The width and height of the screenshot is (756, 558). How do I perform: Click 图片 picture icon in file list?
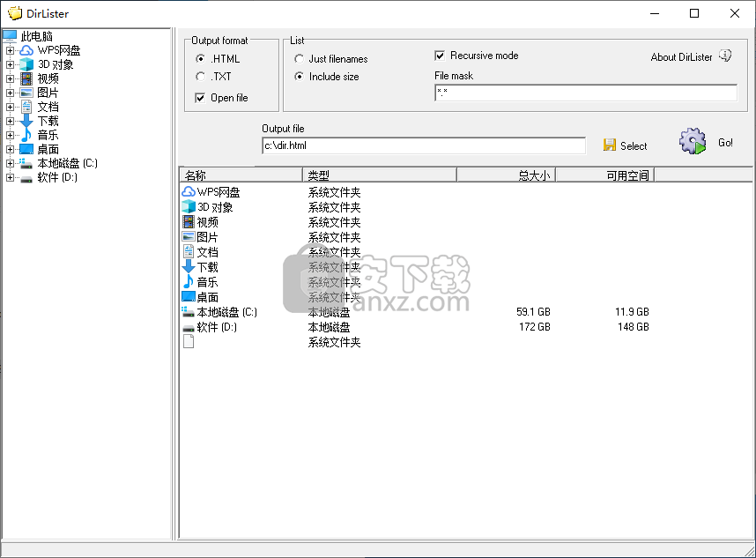tap(188, 237)
